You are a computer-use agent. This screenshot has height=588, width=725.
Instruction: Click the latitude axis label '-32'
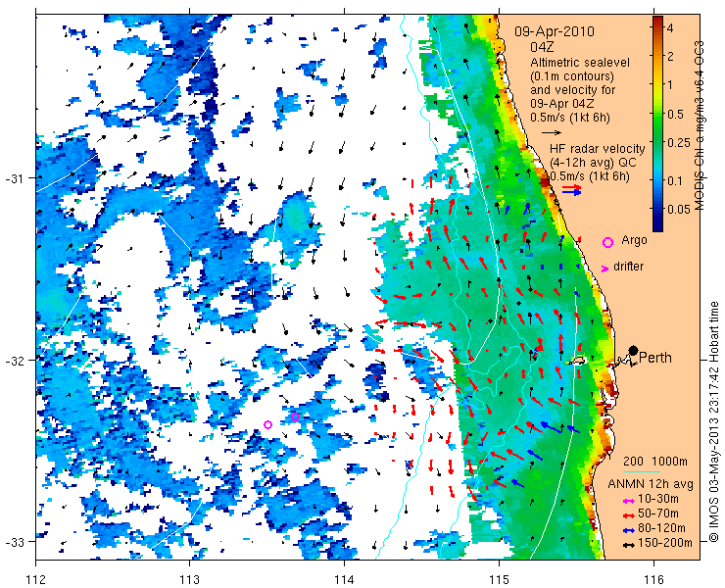pyautogui.click(x=15, y=360)
